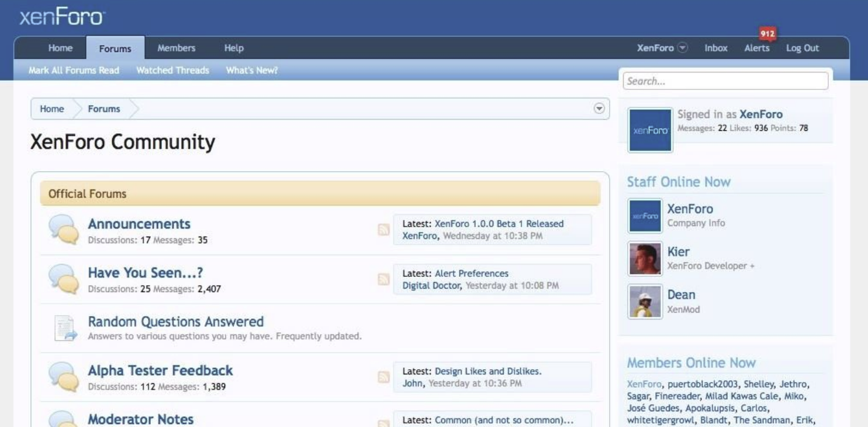This screenshot has height=427, width=868.
Task: Go to the Home tab
Action: tap(60, 48)
